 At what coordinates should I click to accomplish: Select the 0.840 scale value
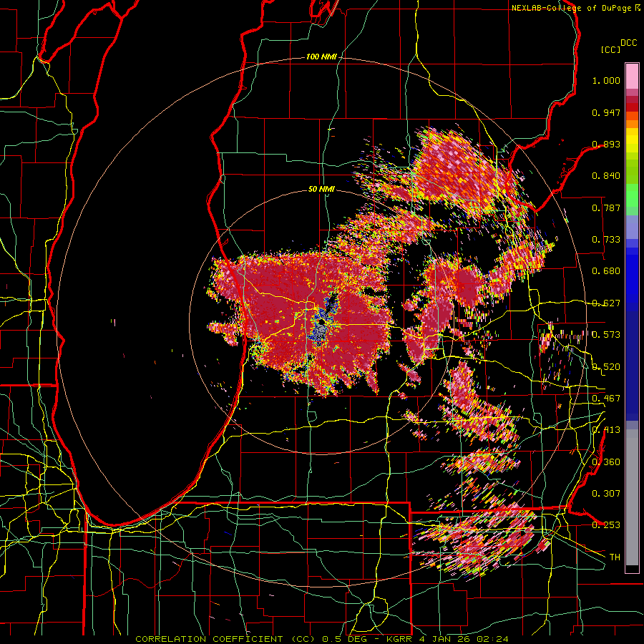606,176
